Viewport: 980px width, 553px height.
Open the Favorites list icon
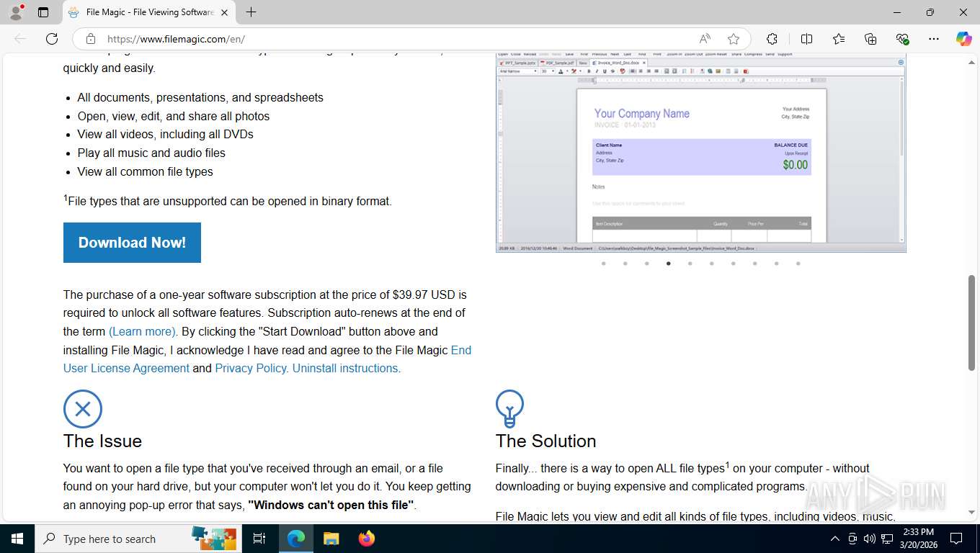click(839, 39)
